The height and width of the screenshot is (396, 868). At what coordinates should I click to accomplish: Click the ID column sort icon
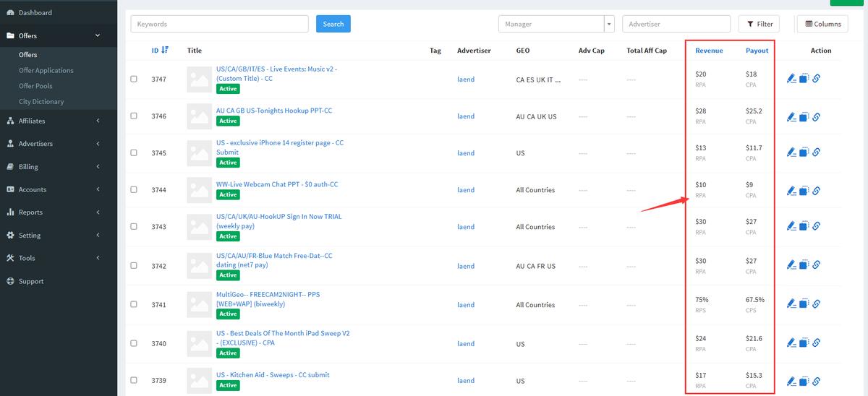pos(165,50)
